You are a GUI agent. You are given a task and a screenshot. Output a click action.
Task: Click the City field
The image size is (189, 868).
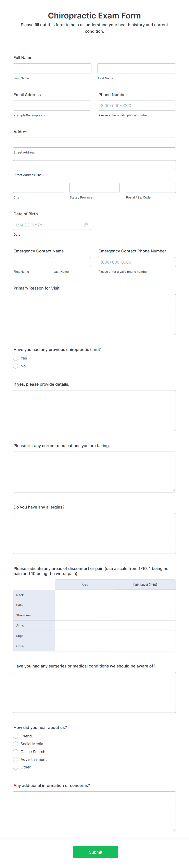pyautogui.click(x=38, y=187)
